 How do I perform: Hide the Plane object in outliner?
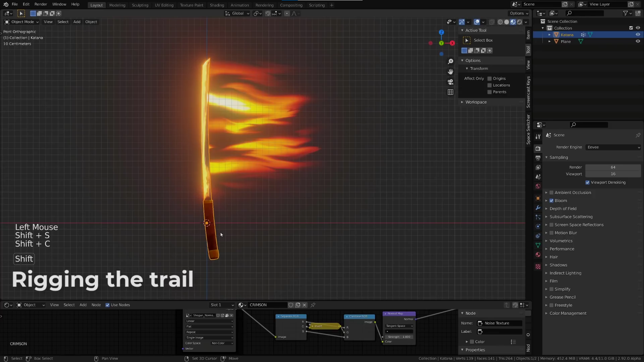[638, 42]
